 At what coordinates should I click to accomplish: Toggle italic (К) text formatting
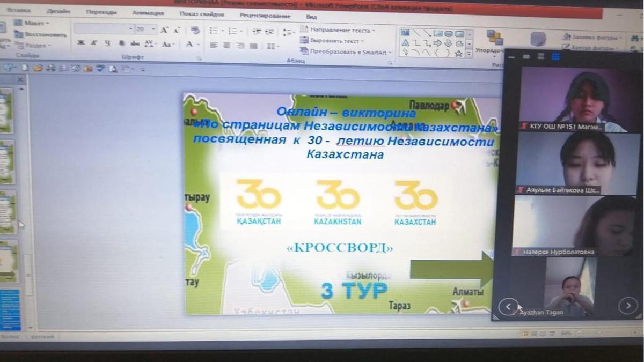pos(94,43)
